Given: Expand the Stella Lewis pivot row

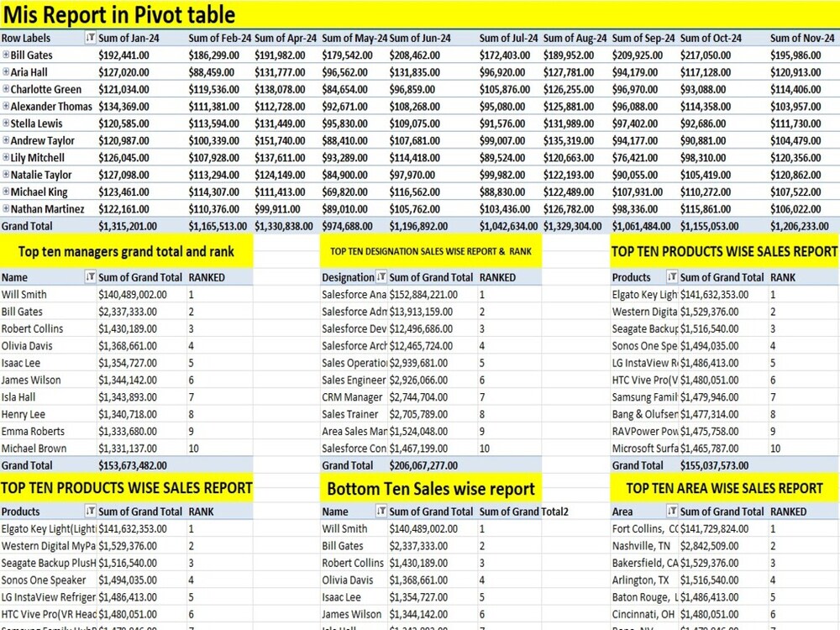Looking at the screenshot, I should (x=6, y=123).
